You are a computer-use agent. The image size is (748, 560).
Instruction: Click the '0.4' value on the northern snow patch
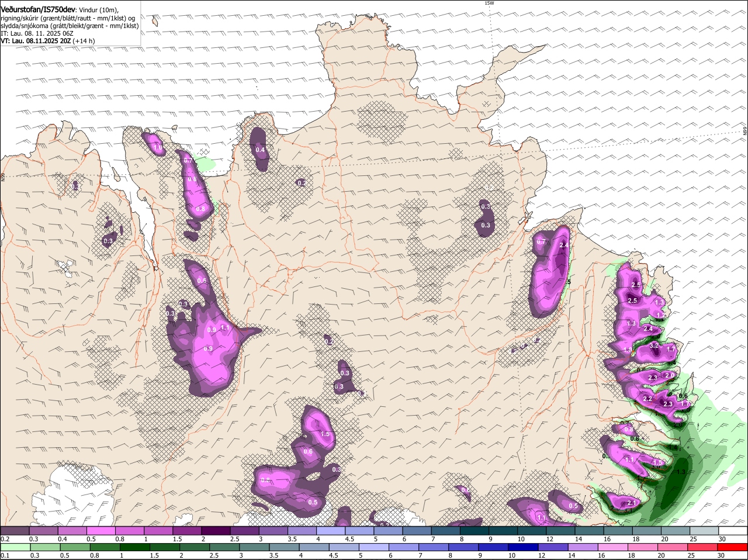(x=261, y=150)
